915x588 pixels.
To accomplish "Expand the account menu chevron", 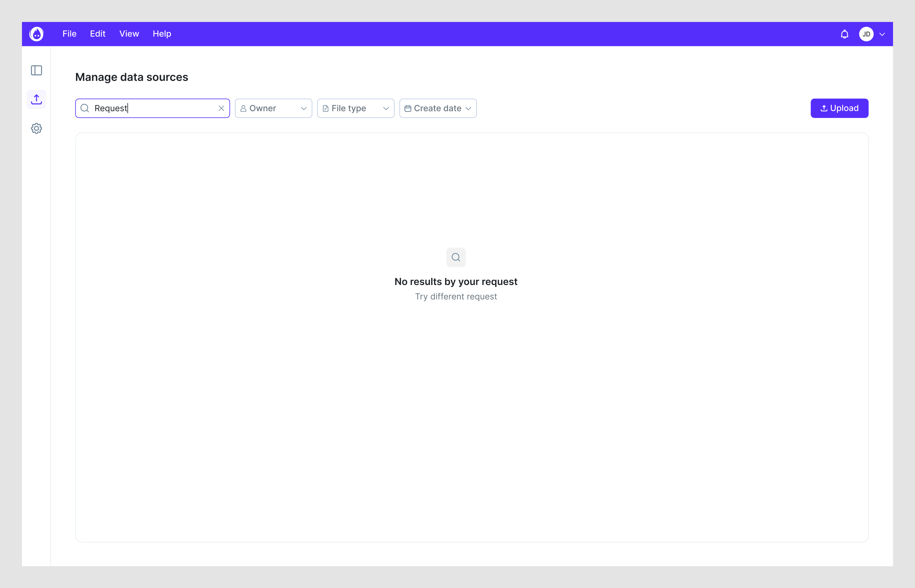I will click(x=882, y=34).
